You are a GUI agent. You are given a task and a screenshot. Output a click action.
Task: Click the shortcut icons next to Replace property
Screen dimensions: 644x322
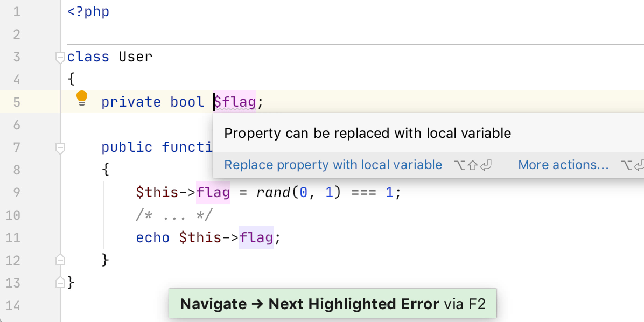point(472,165)
